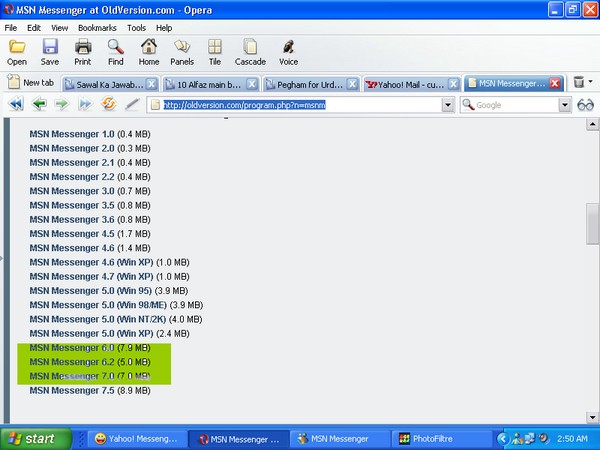Expand the address bar dropdown arrow

tap(447, 105)
